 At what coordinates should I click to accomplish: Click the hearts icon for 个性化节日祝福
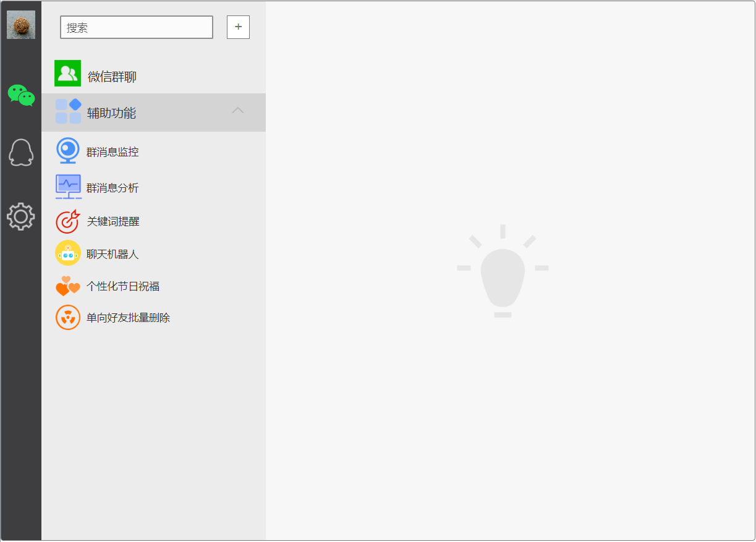click(67, 286)
